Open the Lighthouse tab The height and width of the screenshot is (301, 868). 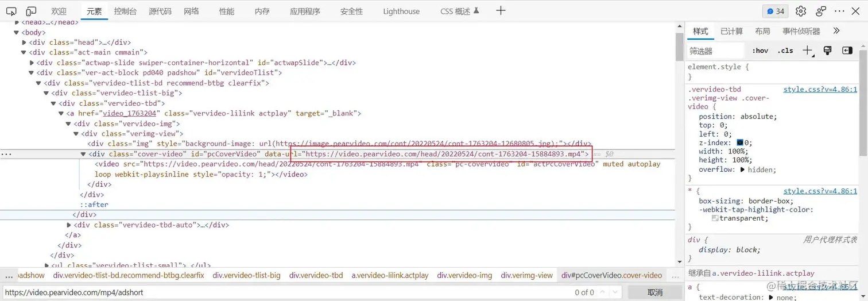click(x=401, y=11)
